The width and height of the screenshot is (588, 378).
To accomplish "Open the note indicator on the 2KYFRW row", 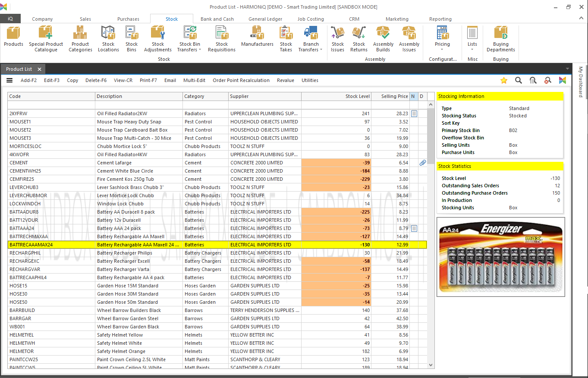I will [413, 113].
